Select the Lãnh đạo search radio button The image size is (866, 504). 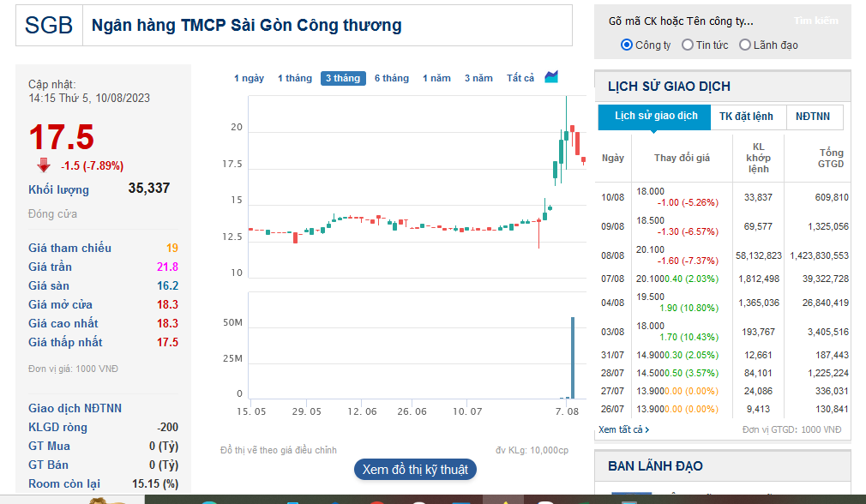745,45
